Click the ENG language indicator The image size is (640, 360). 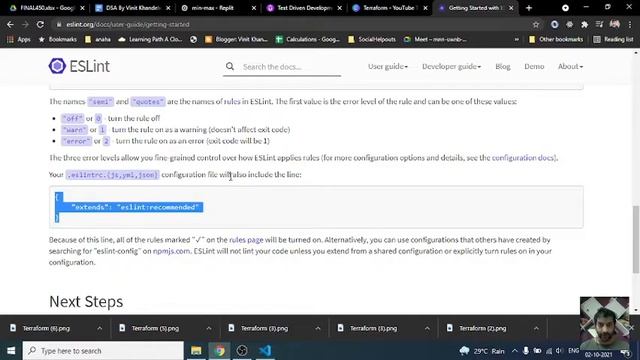click(573, 351)
